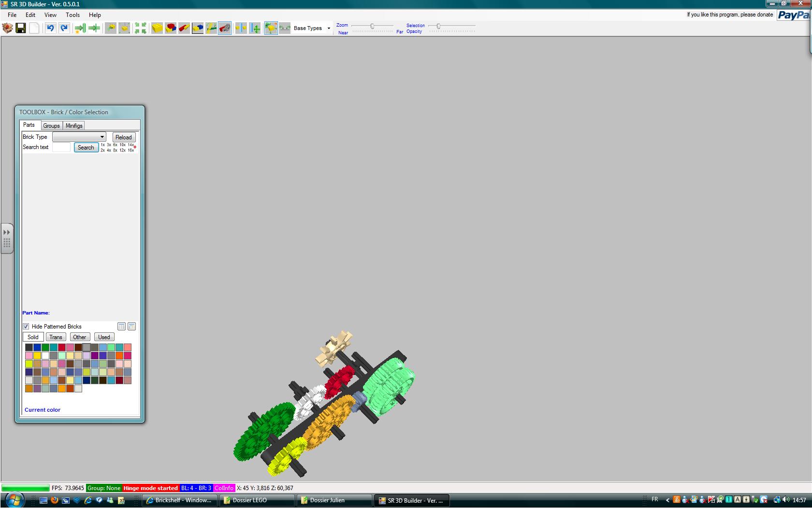Switch to list view icon in toolbox
Screen dimensions: 812x508
coord(122,327)
